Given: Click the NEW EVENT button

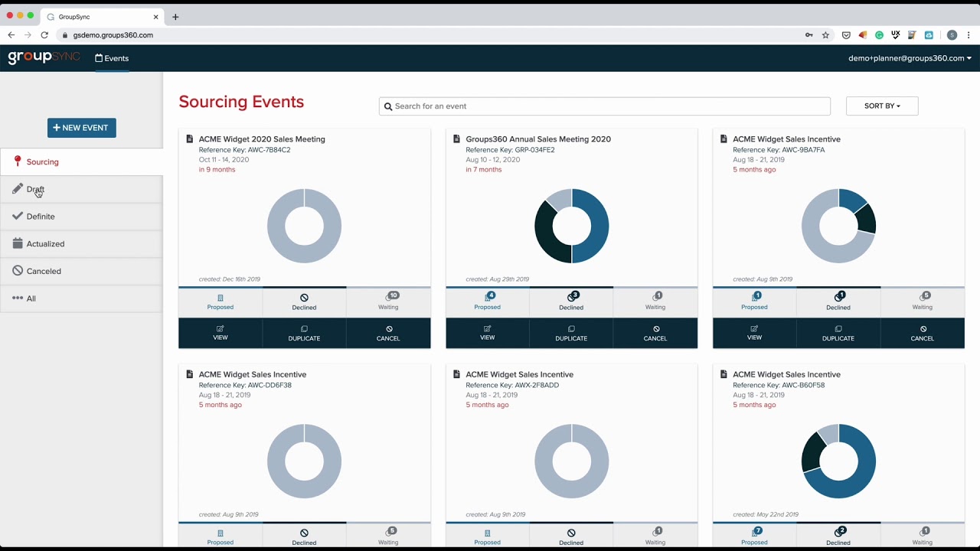Looking at the screenshot, I should coord(82,128).
